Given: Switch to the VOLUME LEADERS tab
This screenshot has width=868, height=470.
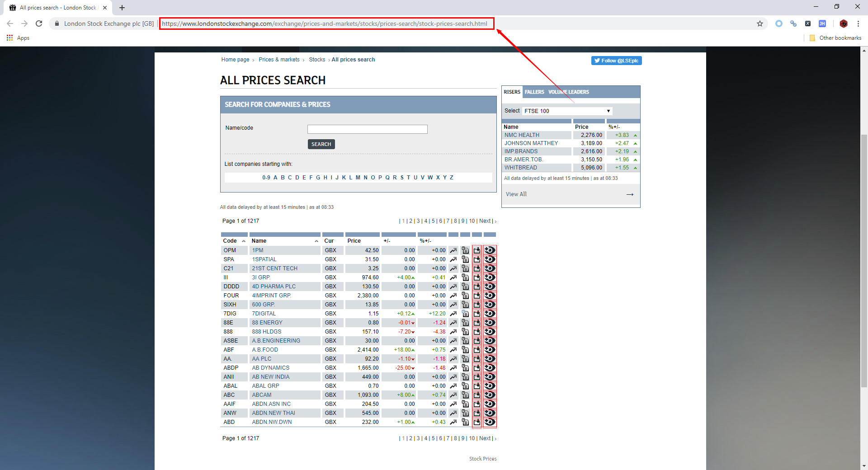Looking at the screenshot, I should 569,92.
